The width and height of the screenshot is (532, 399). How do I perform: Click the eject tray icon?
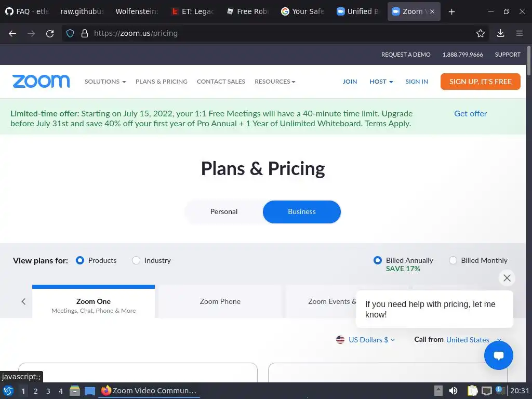click(x=438, y=391)
